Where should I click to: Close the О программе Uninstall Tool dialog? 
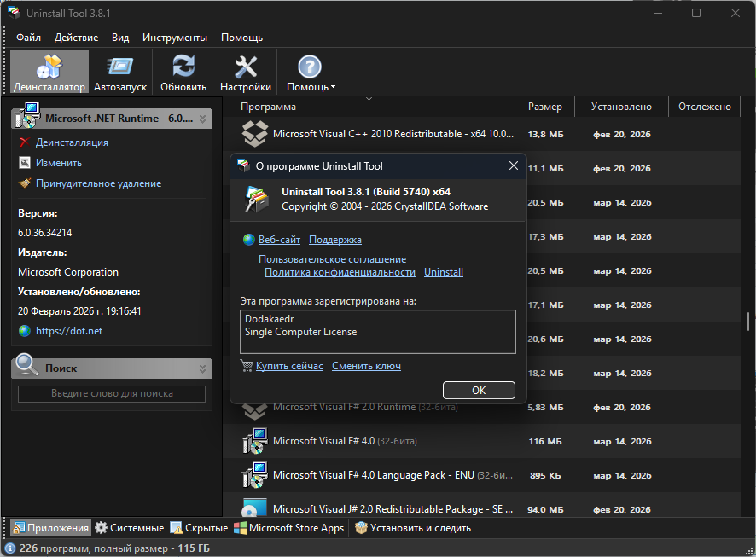coord(514,165)
